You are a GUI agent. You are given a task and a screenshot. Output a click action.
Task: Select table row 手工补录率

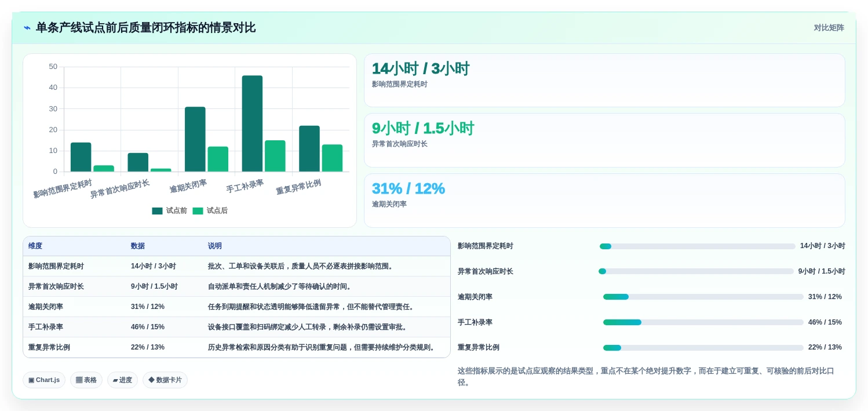[x=236, y=328]
